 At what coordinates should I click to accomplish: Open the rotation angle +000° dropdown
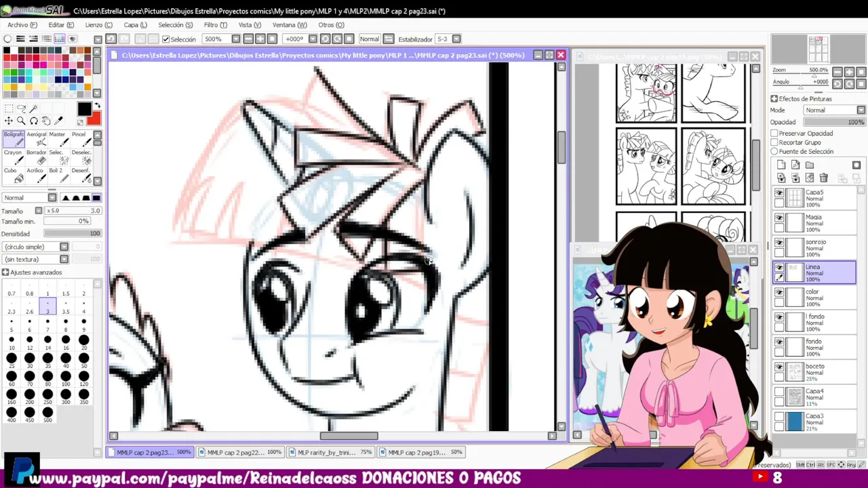pos(312,39)
